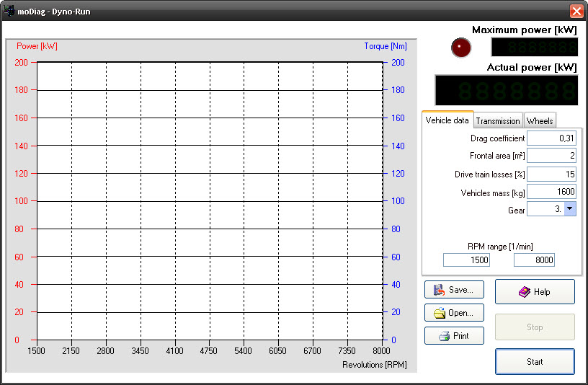Image resolution: width=588 pixels, height=385 pixels.
Task: Expand the Gear dropdown arrow
Action: [569, 209]
